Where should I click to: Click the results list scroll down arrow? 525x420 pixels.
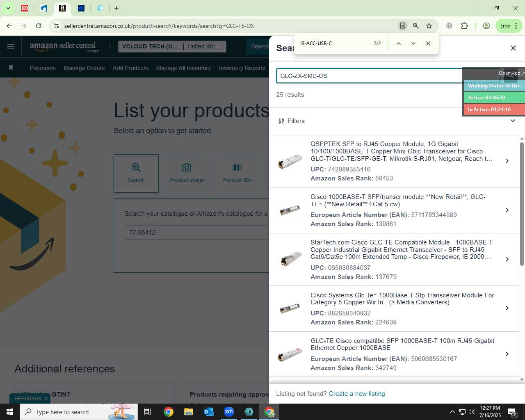522,379
